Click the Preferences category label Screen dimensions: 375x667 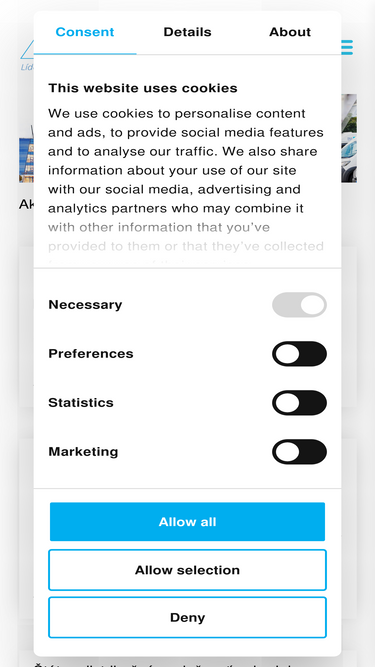(x=91, y=353)
